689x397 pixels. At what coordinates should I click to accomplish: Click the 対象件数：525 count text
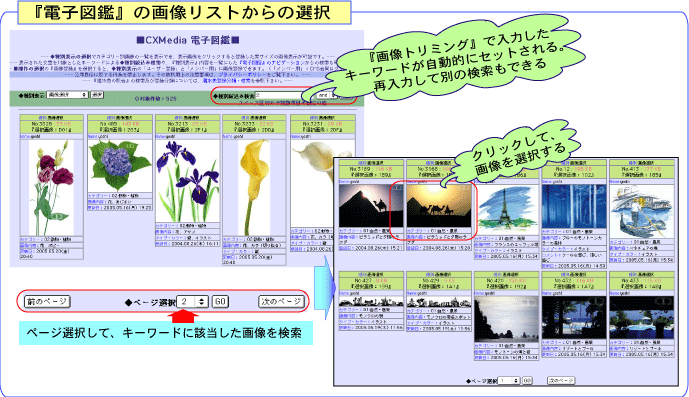click(156, 98)
